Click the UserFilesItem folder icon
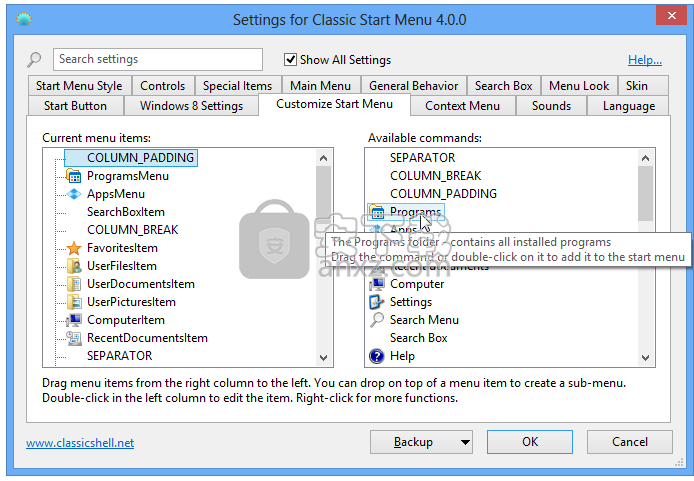The width and height of the screenshot is (694, 481). point(74,266)
